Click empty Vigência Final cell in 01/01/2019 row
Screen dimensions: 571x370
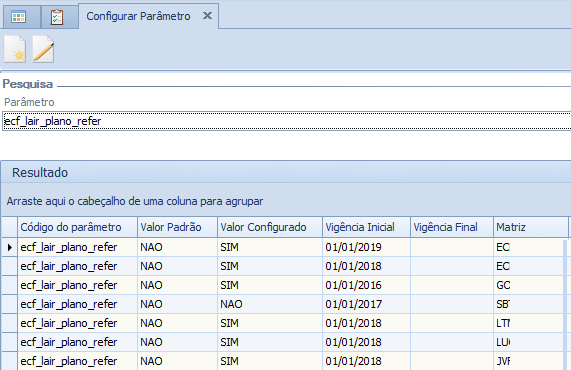452,247
